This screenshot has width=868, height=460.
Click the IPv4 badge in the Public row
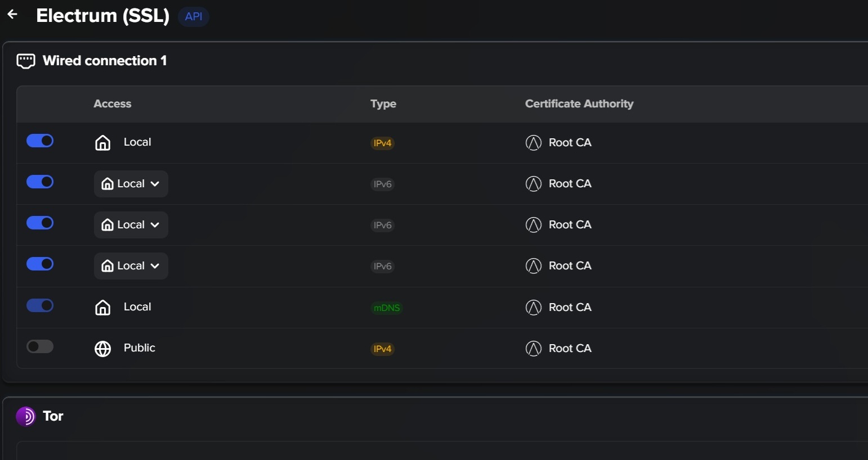pos(382,349)
